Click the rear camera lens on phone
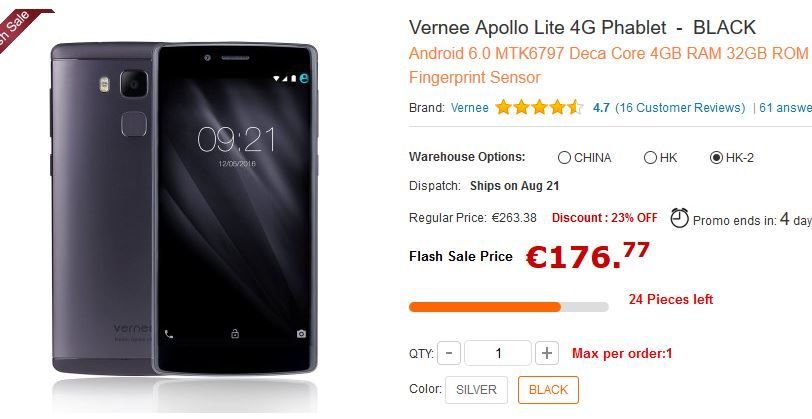 tap(134, 84)
